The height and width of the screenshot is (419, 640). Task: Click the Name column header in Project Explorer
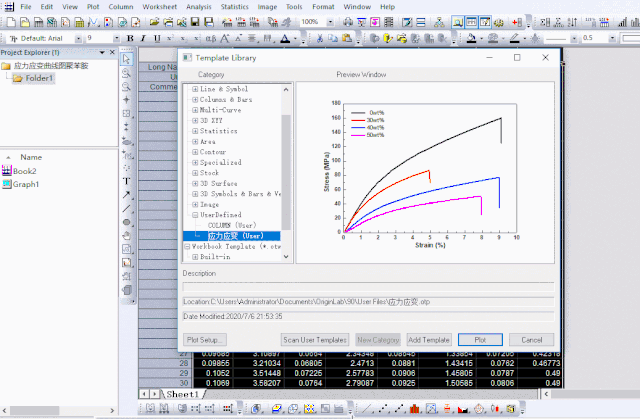click(x=31, y=157)
